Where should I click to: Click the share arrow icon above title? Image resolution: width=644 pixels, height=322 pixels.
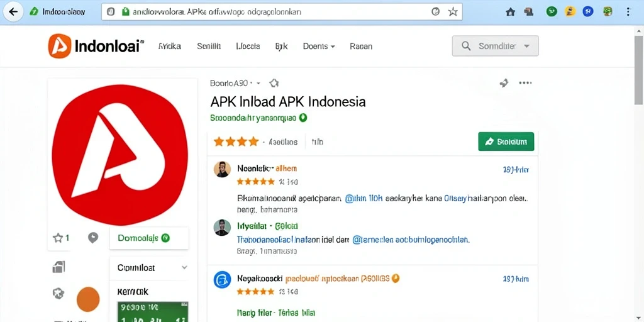[504, 84]
